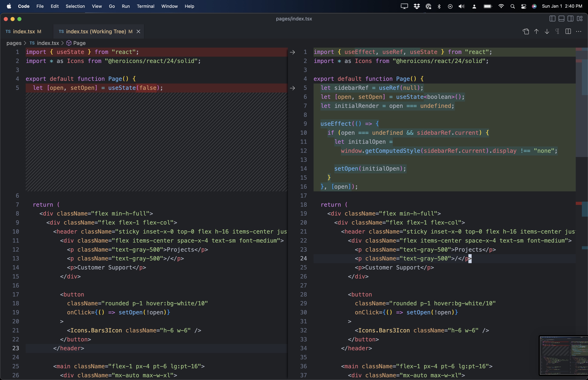588x380 pixels.
Task: Open the View menu
Action: 97,6
